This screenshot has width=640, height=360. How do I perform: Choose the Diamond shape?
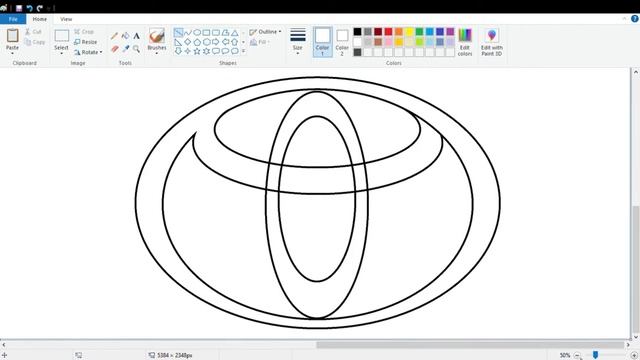coord(187,42)
